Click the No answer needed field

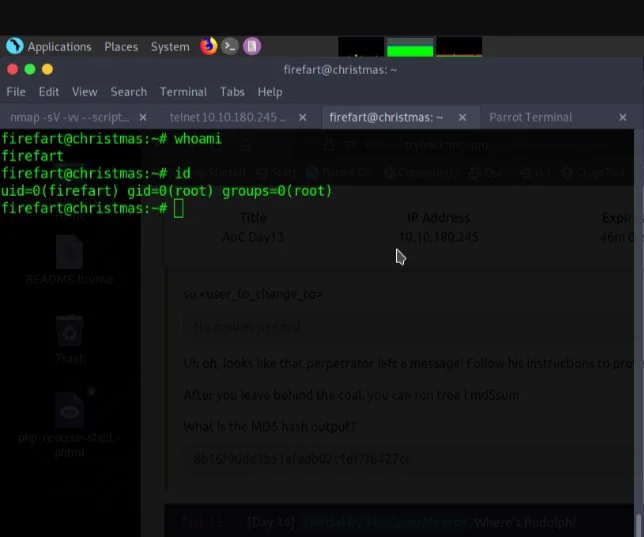[407, 326]
